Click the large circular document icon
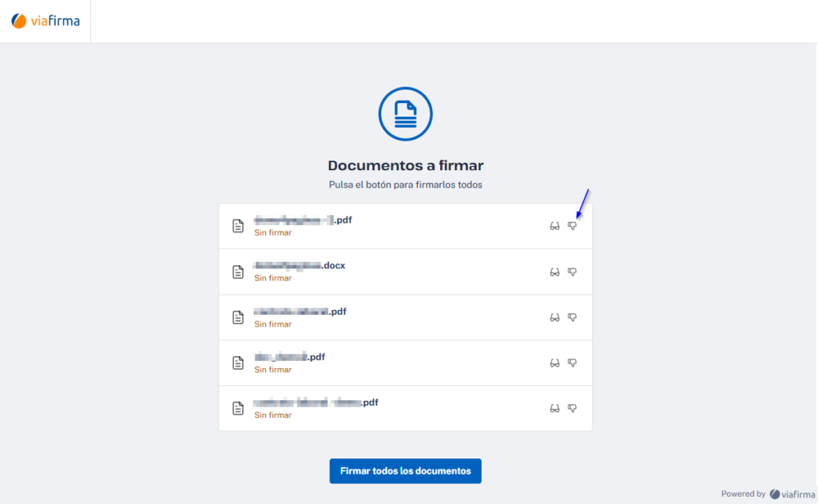The image size is (818, 504). (x=405, y=113)
